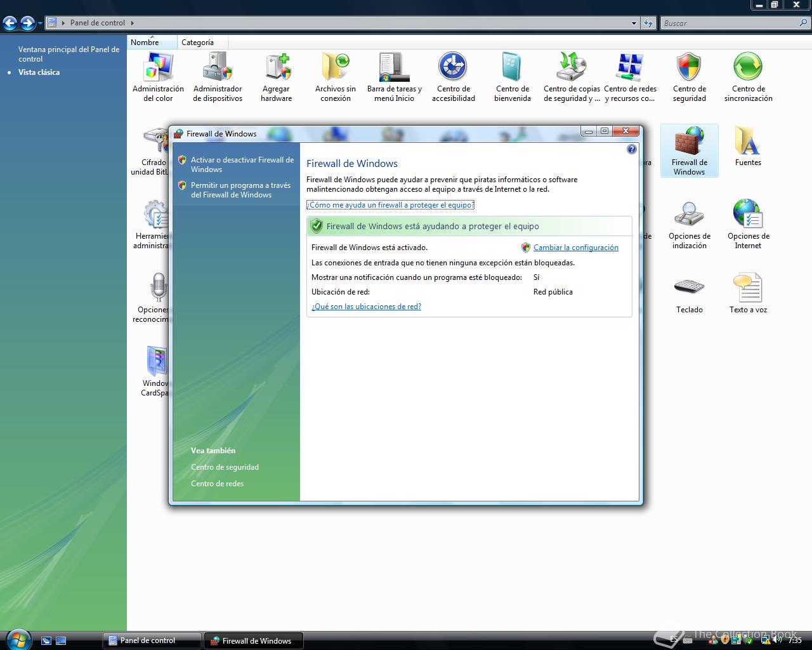Open address bar history dropdown arrow
This screenshot has height=650, width=812.
coord(634,23)
